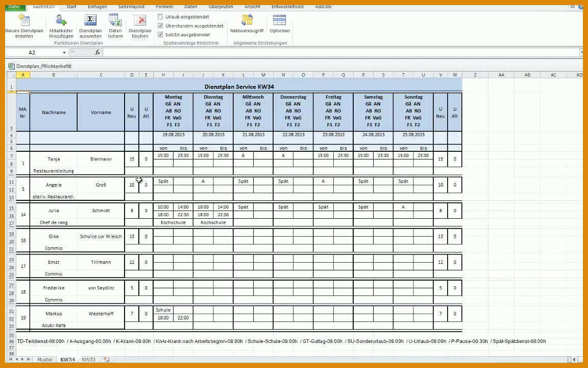Select Tillmann cell

tap(101, 262)
